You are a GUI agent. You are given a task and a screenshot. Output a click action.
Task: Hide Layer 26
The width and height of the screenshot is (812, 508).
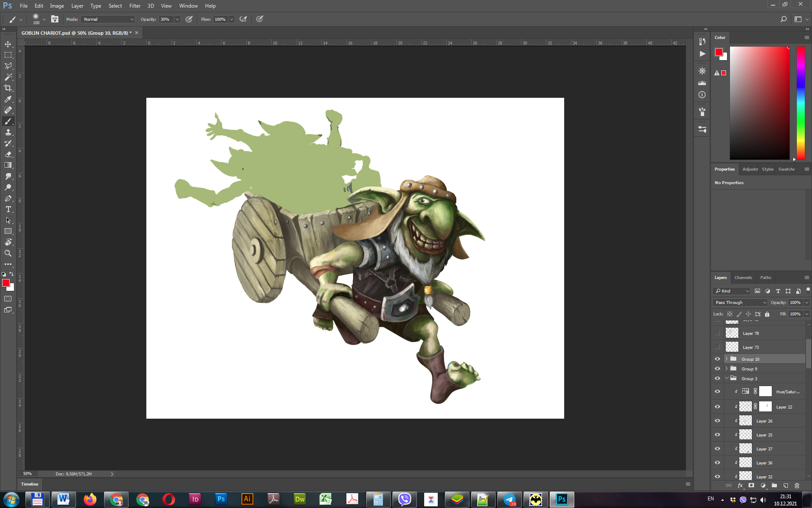pos(717,421)
